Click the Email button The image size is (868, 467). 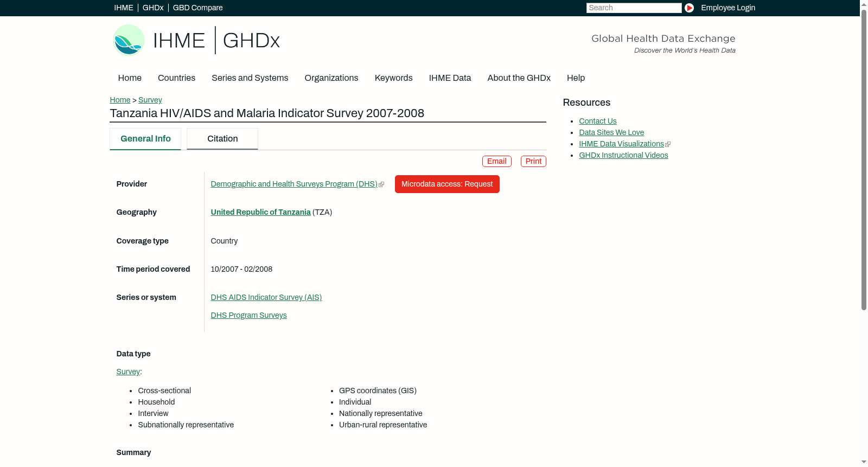pyautogui.click(x=497, y=161)
